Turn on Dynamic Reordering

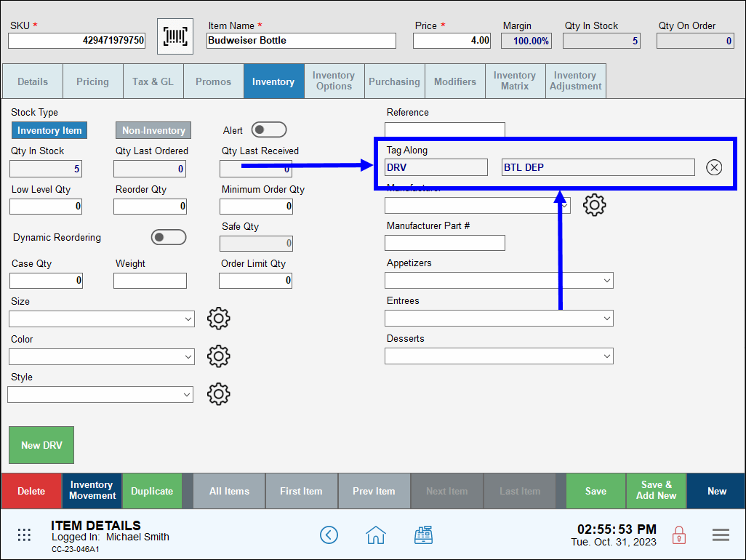pos(168,237)
